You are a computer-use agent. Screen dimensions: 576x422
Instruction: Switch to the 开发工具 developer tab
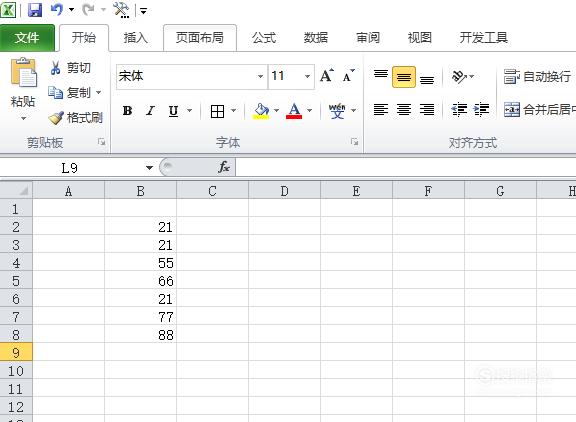483,37
